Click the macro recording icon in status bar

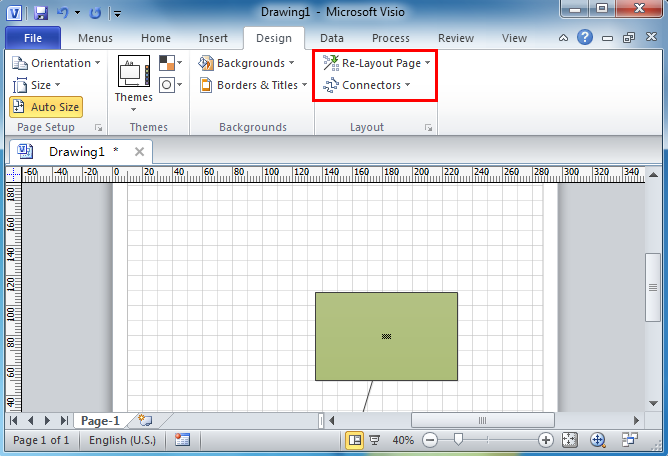(182, 440)
